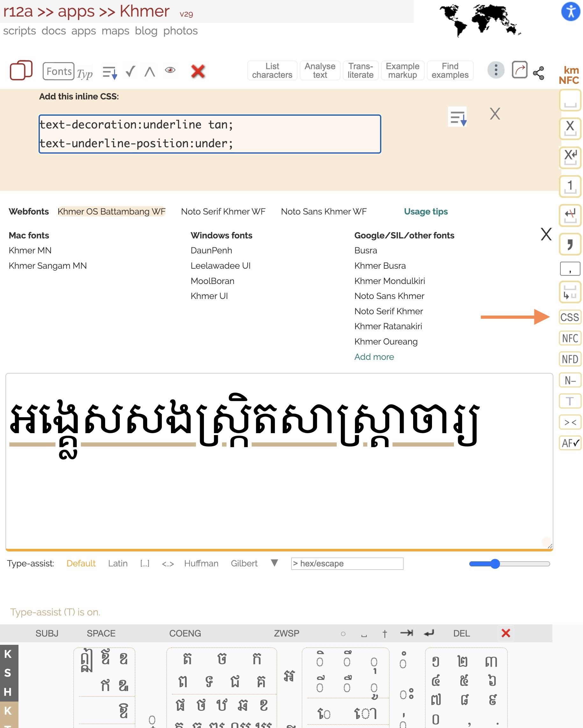583x728 pixels.
Task: Click the hex/escape input field
Action: (x=347, y=563)
